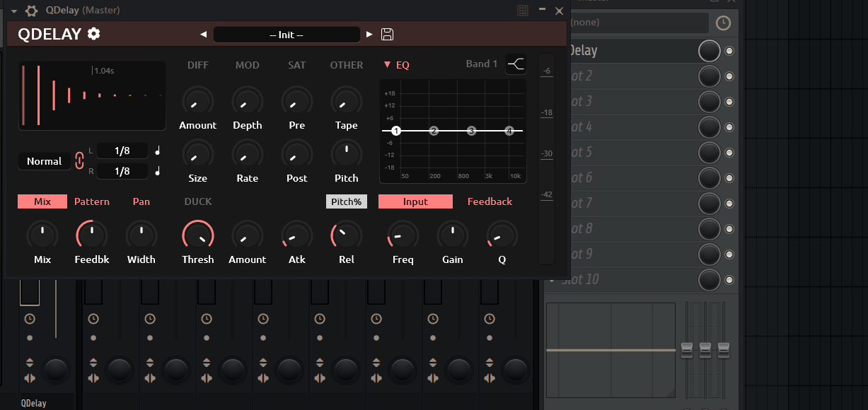Click the saturation Pre knob
Image resolution: width=868 pixels, height=410 pixels.
coord(297,100)
